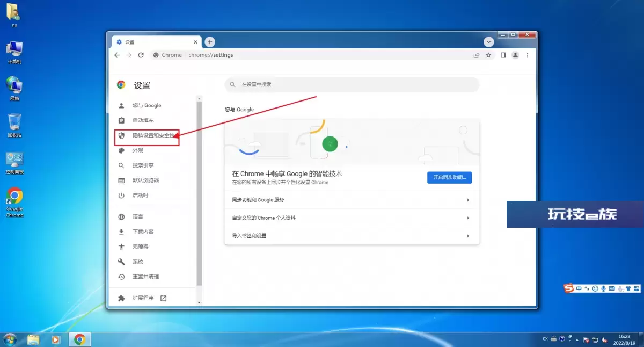644x347 pixels.
Task: Open the toolbox grid icon on IME bar
Action: tap(636, 288)
